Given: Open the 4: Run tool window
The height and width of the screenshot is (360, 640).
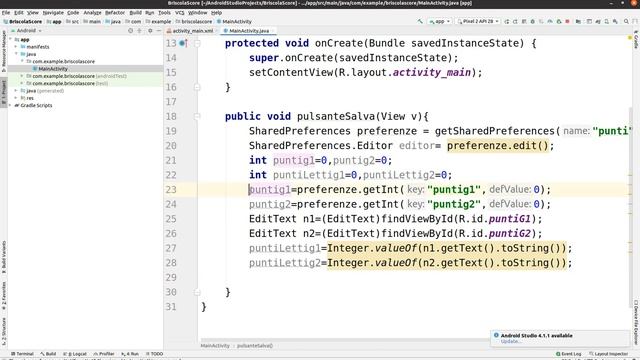Looking at the screenshot, I should coord(130,354).
